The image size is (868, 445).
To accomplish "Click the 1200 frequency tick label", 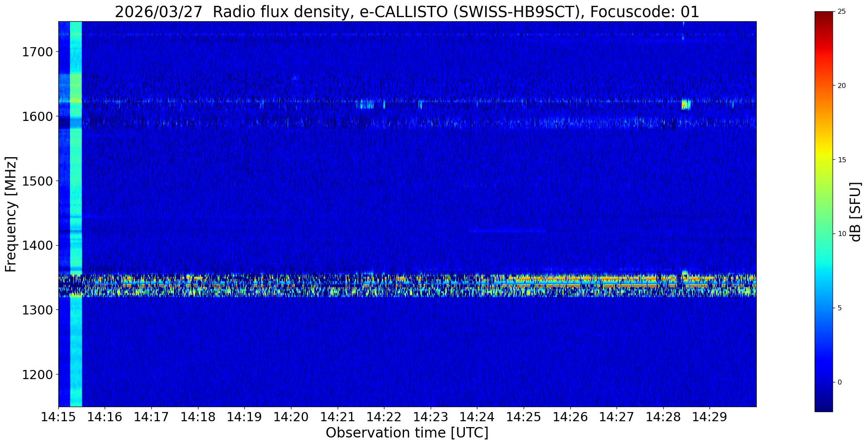I will (37, 375).
